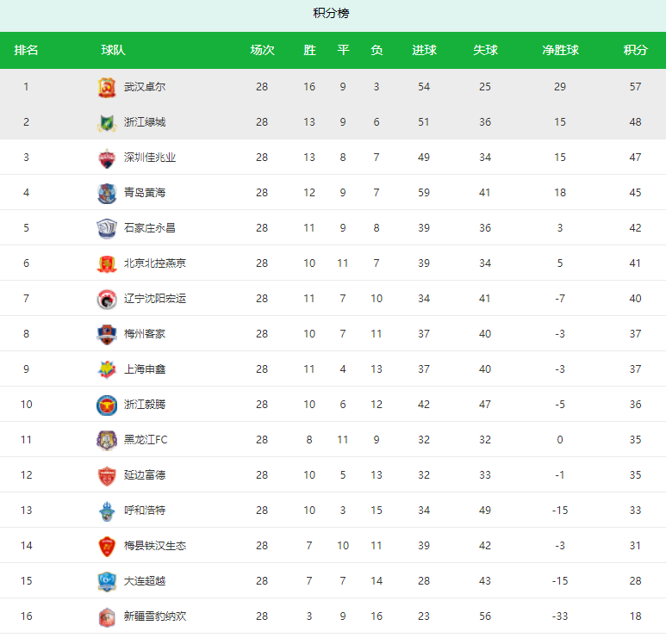Select the 辽宁沈阳宏运 club crest
The image size is (666, 644).
click(107, 299)
